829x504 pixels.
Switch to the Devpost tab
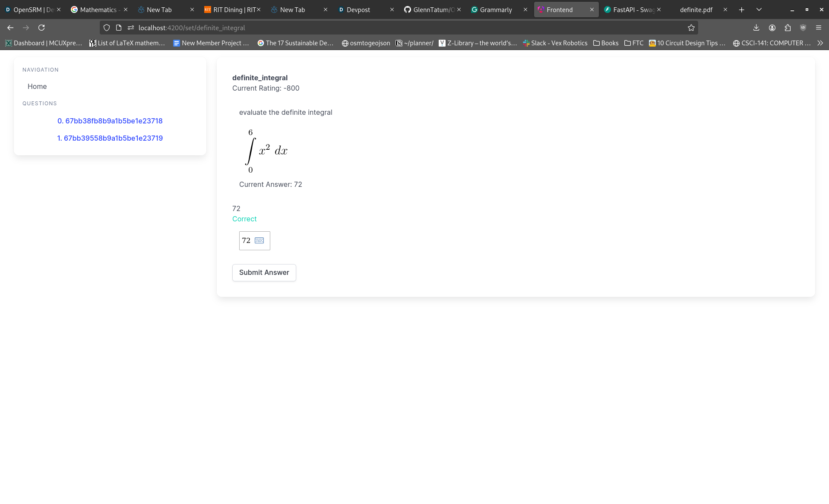(x=358, y=9)
